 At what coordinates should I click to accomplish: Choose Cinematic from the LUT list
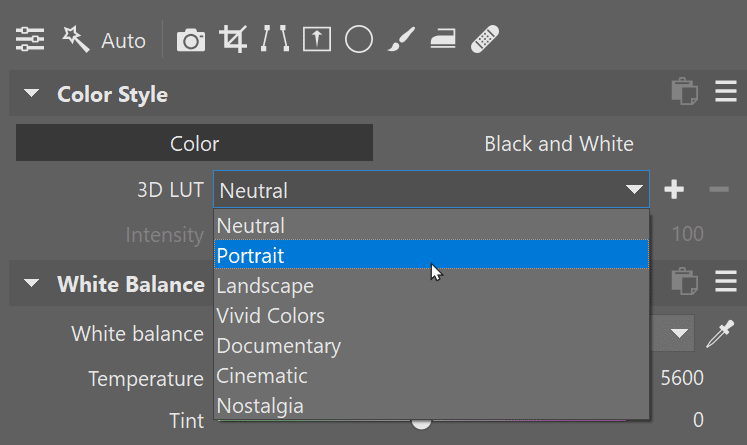tap(431, 375)
